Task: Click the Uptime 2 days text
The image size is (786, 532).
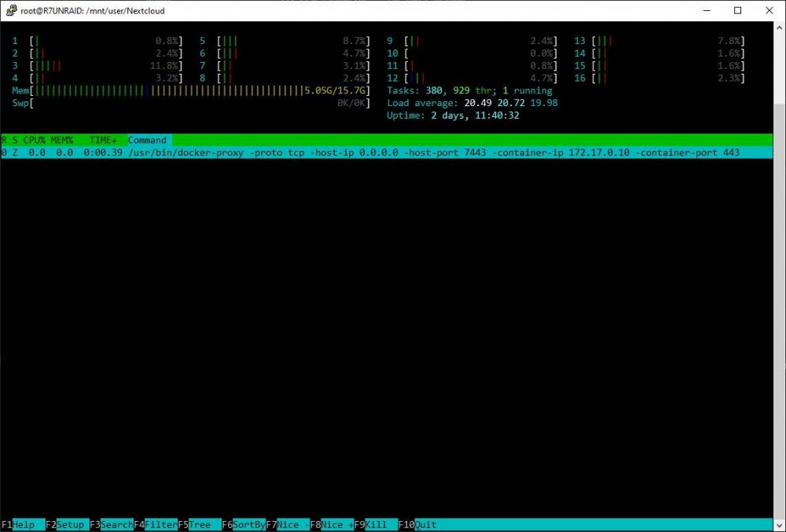Action: click(453, 116)
